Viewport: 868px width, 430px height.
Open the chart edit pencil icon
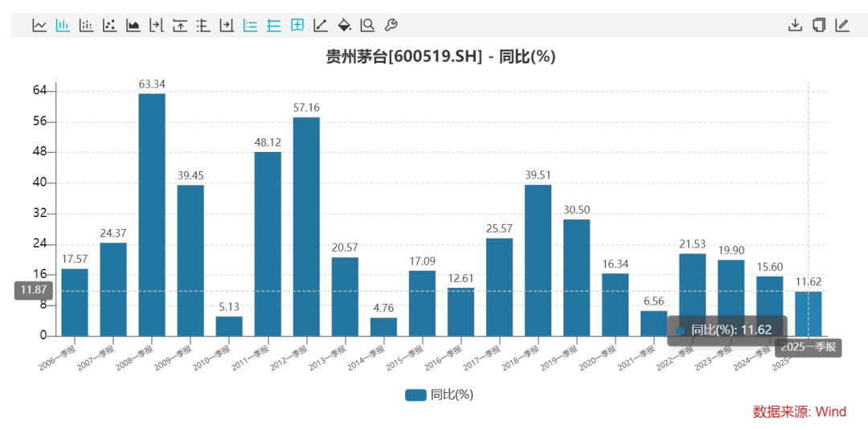tap(841, 25)
